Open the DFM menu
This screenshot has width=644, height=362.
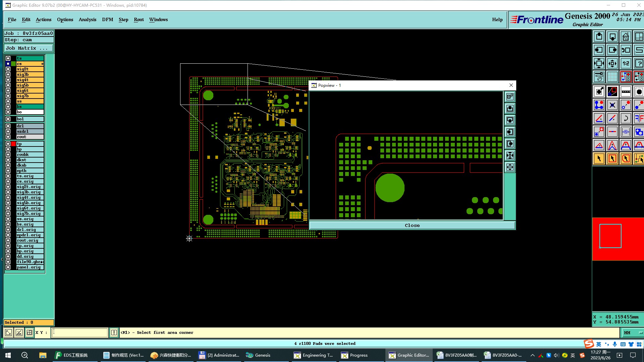(107, 19)
